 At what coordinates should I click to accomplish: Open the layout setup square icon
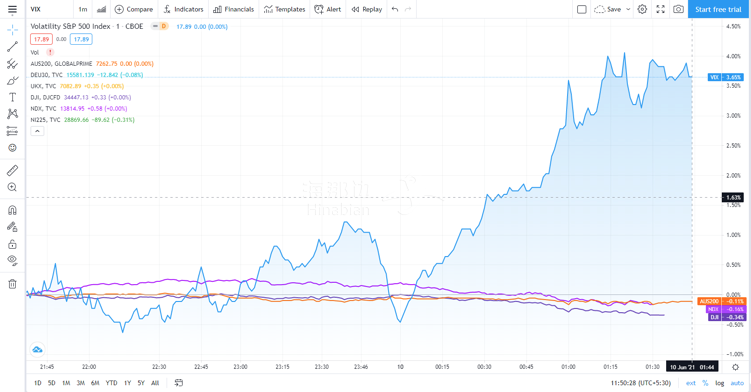[581, 9]
